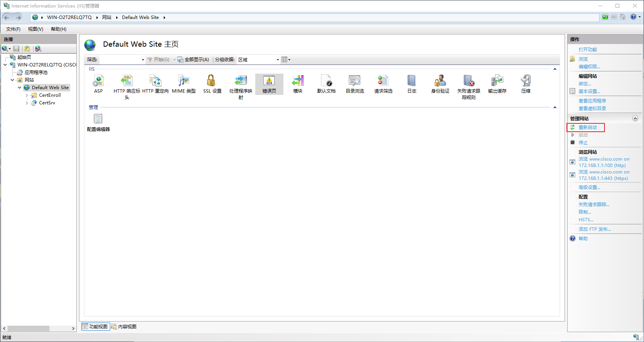Open the 分组依据 区域 dropdown
Viewport: 644px width, 342px height.
tap(258, 60)
